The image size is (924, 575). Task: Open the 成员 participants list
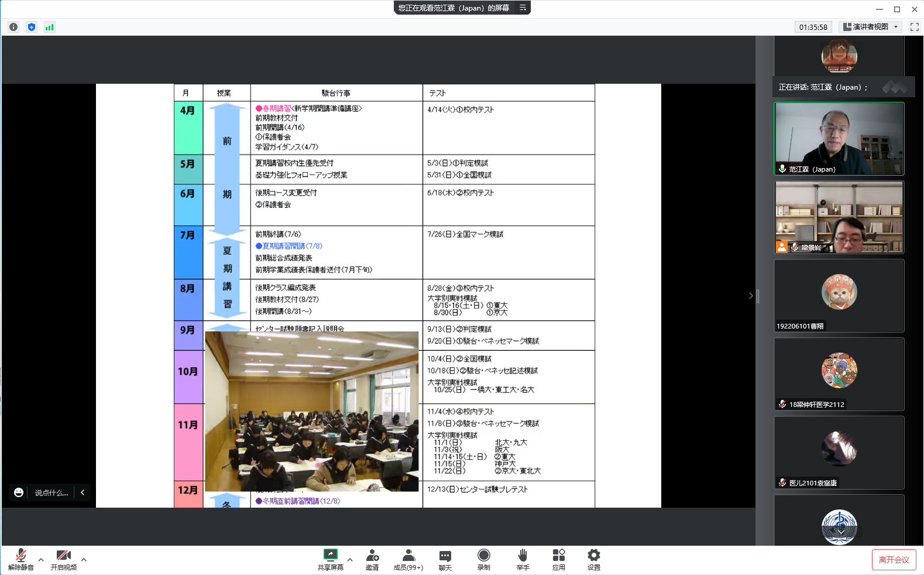tap(408, 559)
